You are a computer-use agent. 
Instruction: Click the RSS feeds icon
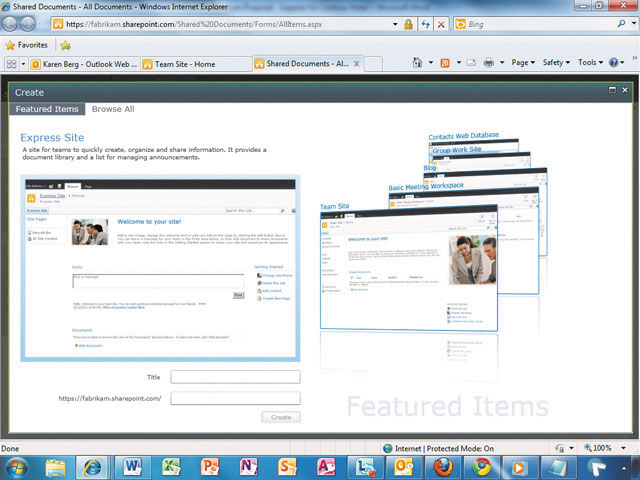click(x=445, y=63)
